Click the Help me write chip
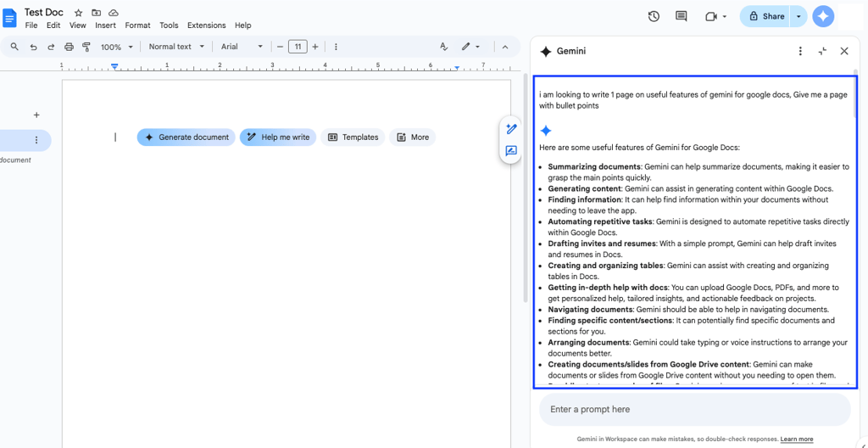 [278, 137]
